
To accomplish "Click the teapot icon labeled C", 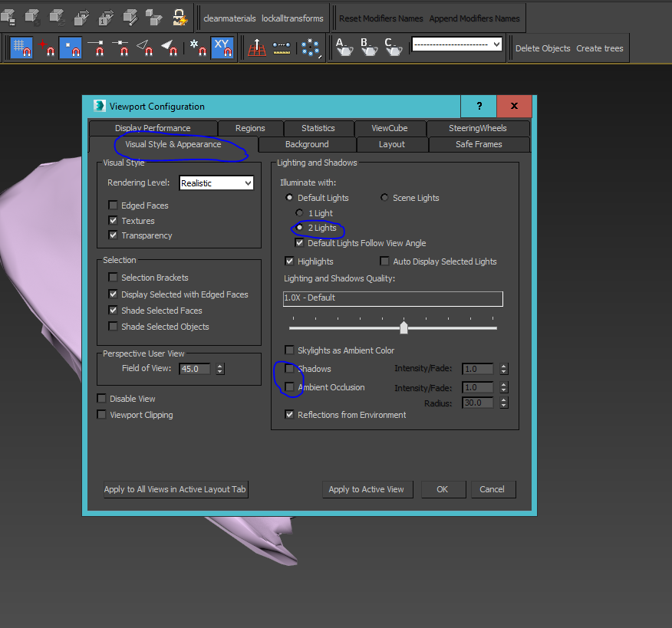I will (x=393, y=48).
